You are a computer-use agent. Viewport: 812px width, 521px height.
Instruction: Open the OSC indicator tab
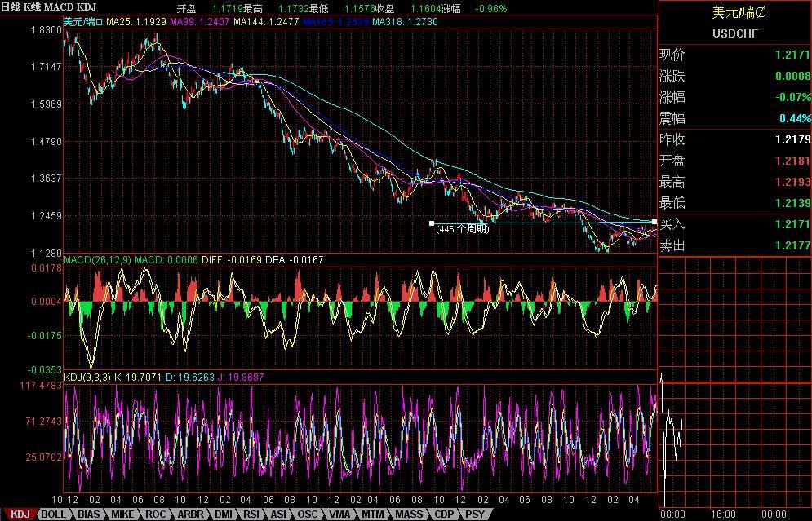307,514
